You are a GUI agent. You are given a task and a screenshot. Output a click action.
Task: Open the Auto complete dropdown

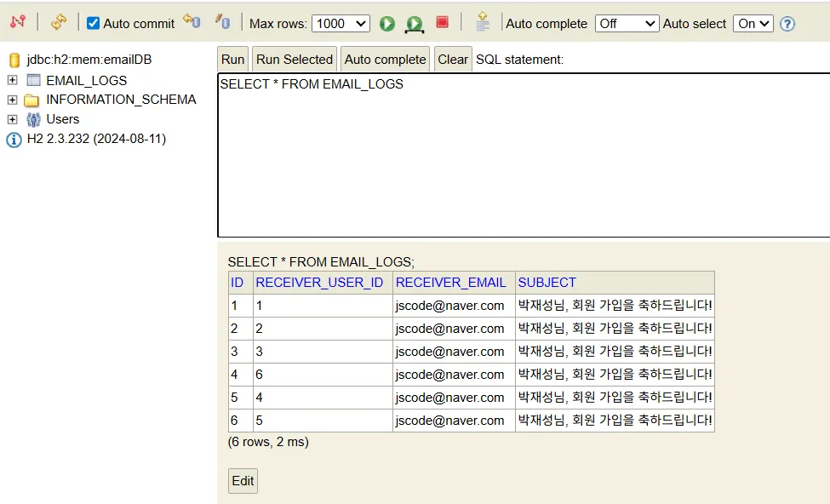[x=627, y=24]
